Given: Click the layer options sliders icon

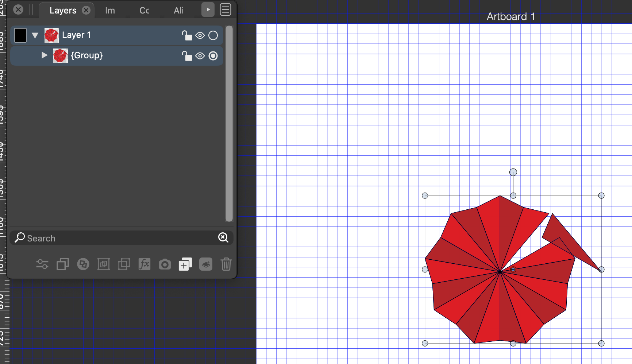Looking at the screenshot, I should pyautogui.click(x=42, y=264).
